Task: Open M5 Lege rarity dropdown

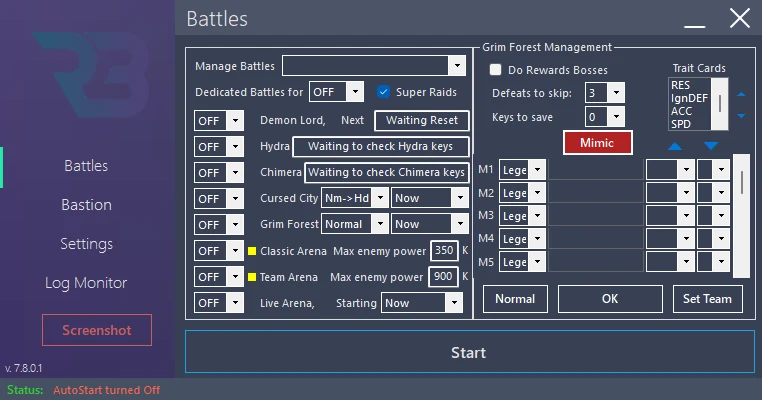Action: point(522,262)
